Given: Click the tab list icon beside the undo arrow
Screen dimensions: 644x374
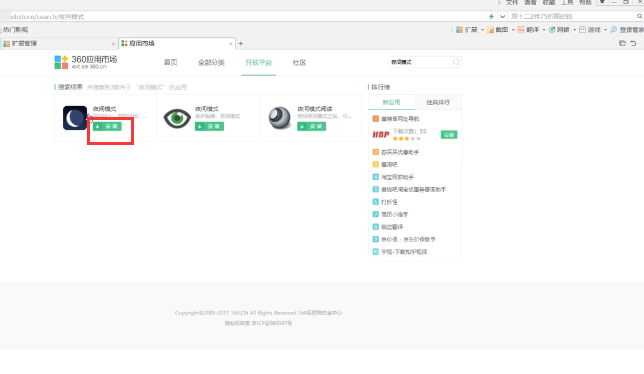Looking at the screenshot, I should 622,43.
